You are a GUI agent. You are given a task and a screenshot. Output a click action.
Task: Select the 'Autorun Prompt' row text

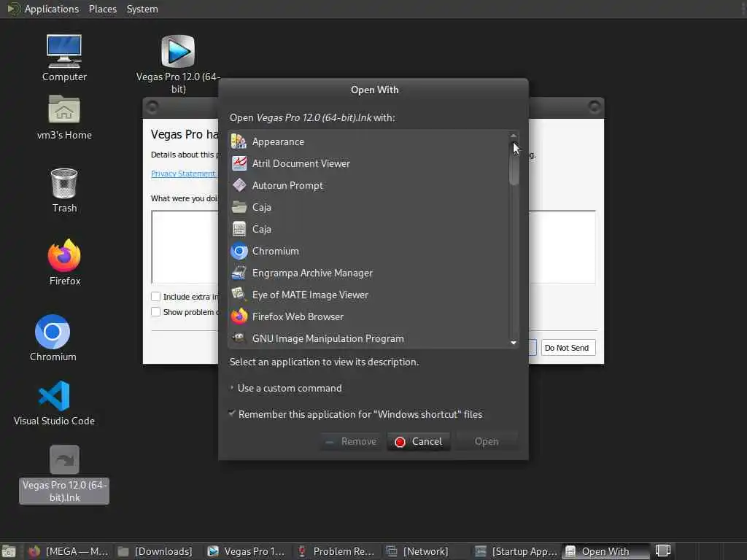click(287, 185)
